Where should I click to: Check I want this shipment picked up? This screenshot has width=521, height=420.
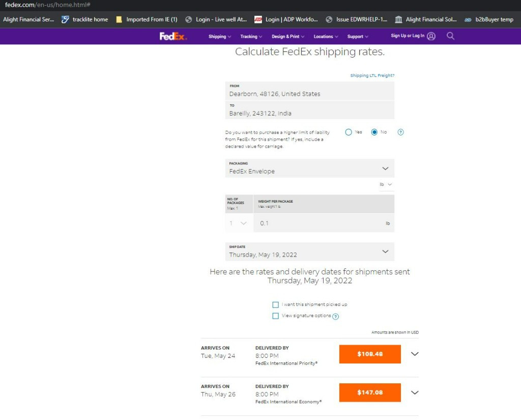(276, 304)
